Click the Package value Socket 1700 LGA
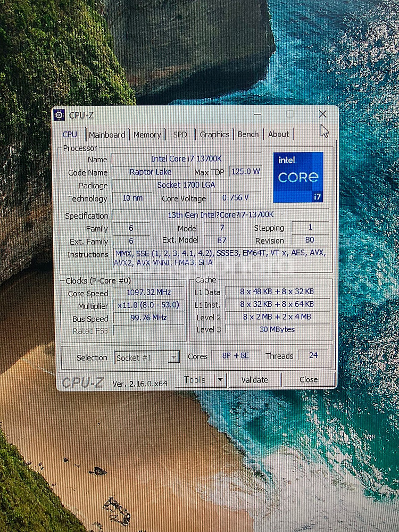The image size is (399, 532). [186, 185]
